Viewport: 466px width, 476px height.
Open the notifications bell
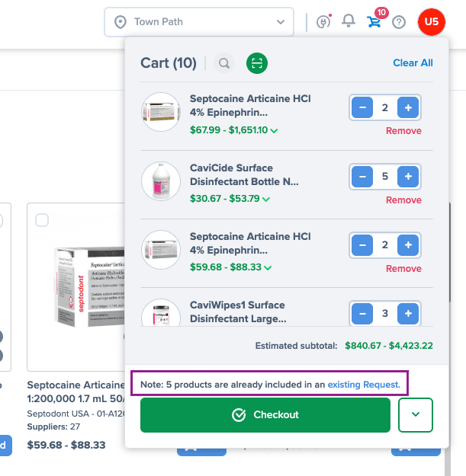[348, 21]
